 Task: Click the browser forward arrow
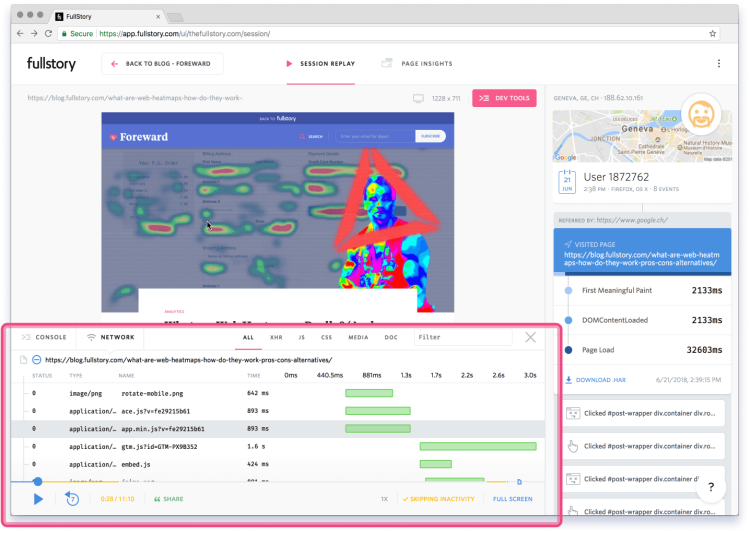34,33
